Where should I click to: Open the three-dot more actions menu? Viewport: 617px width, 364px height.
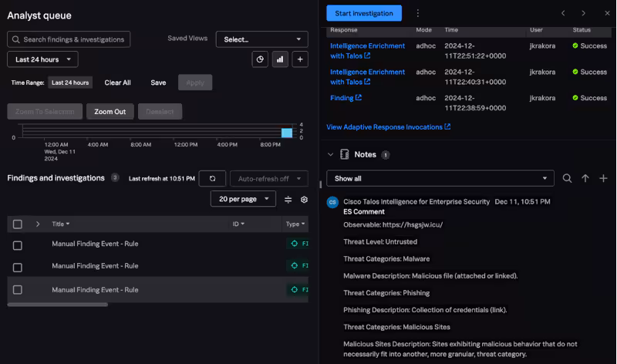click(418, 13)
